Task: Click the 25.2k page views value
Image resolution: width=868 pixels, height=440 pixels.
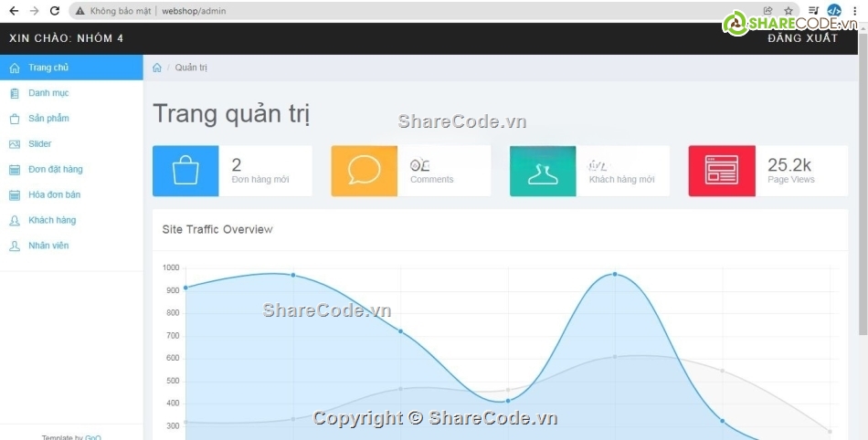Action: coord(789,164)
